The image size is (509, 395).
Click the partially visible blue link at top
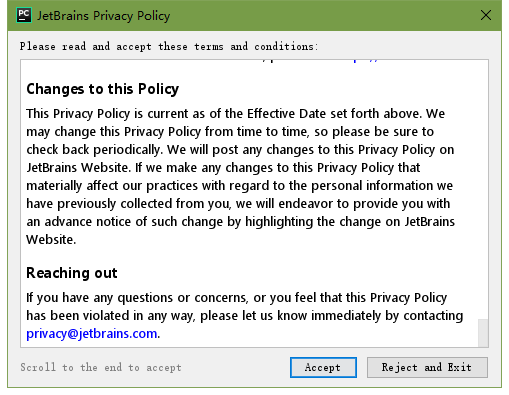click(x=365, y=61)
